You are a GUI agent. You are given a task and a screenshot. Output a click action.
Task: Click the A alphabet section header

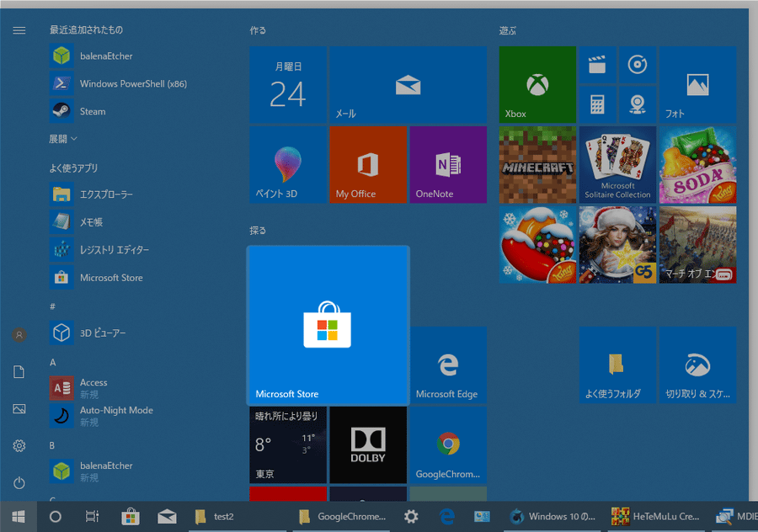[x=53, y=363]
